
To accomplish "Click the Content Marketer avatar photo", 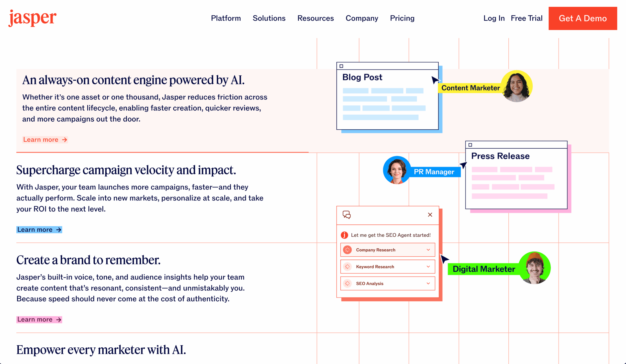I will tap(516, 86).
